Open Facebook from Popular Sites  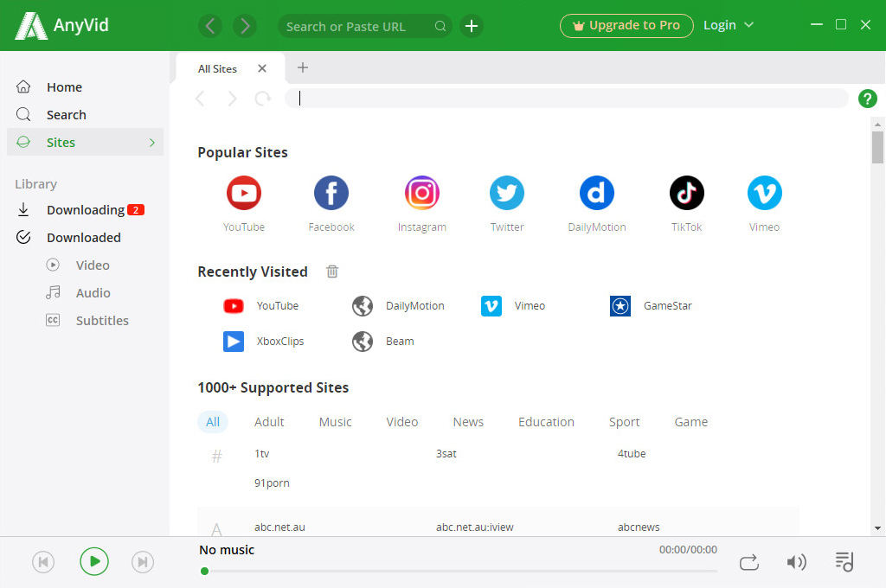[x=331, y=193]
